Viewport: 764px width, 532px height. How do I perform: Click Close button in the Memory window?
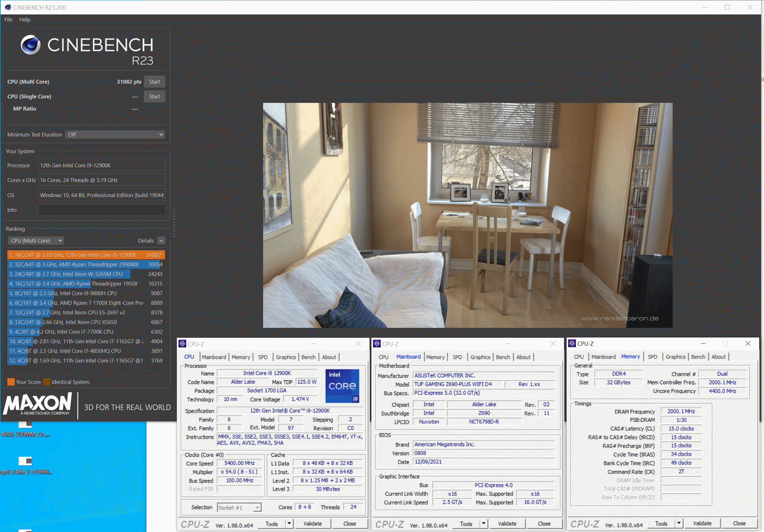[739, 523]
